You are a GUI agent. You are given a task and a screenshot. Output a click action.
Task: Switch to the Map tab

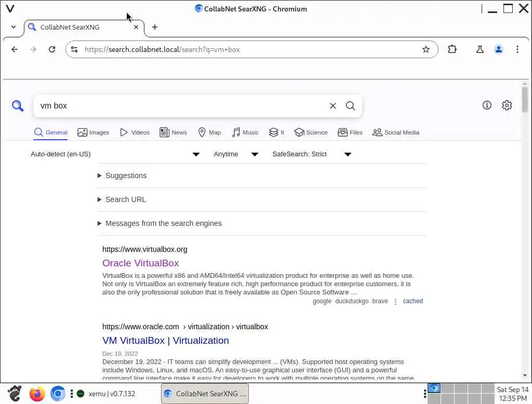(x=209, y=132)
